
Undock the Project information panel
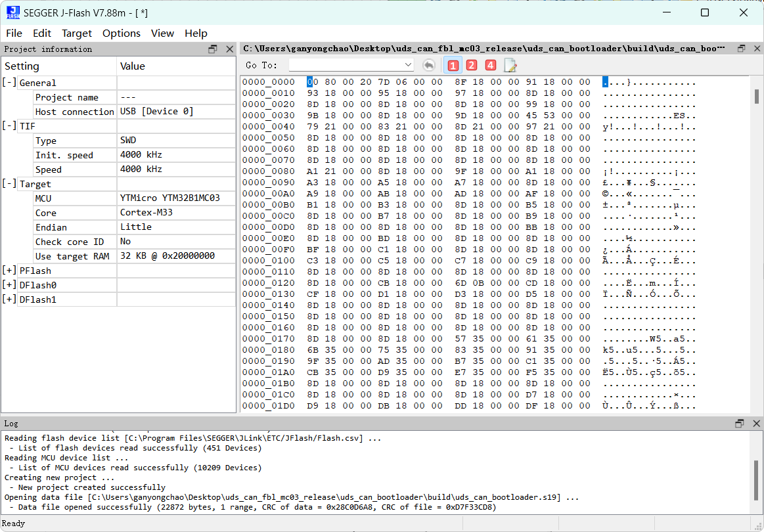212,49
